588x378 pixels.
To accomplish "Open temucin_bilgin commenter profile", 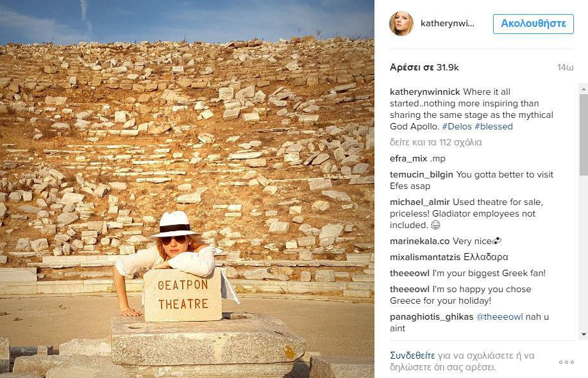I will tap(421, 174).
